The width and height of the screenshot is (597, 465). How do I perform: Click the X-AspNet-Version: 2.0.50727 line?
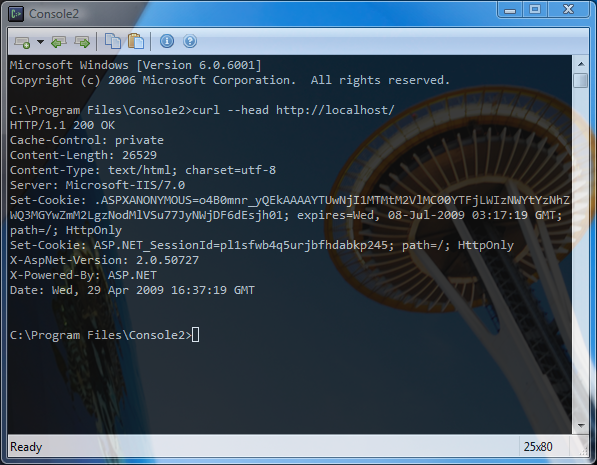point(104,260)
